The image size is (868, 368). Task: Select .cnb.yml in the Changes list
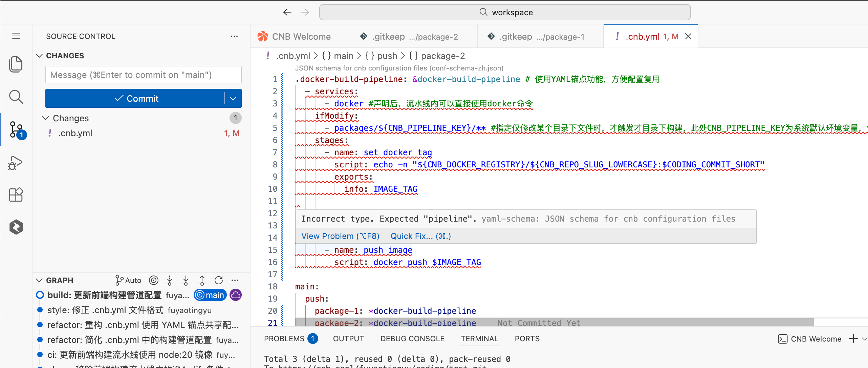(75, 133)
